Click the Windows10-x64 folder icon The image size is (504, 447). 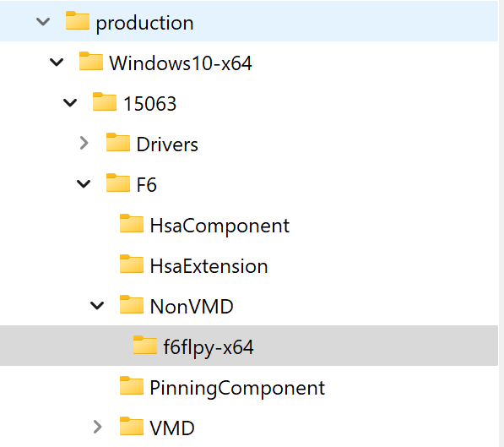coord(91,61)
